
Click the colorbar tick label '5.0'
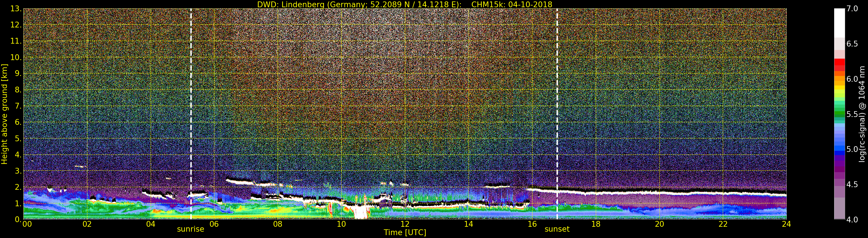pyautogui.click(x=852, y=149)
